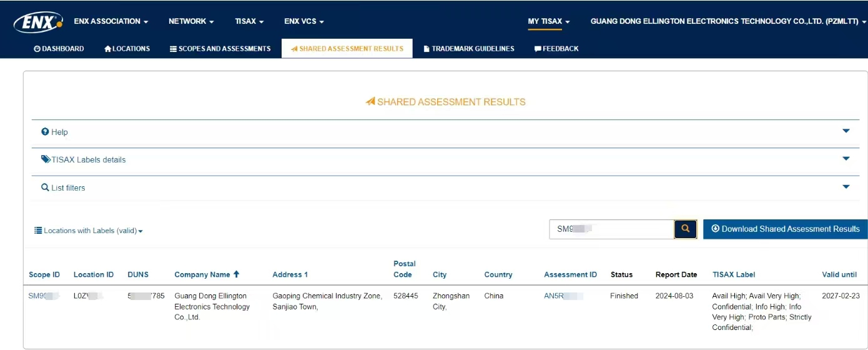Sort by the Scope ID column header
The height and width of the screenshot is (350, 868).
tap(44, 274)
